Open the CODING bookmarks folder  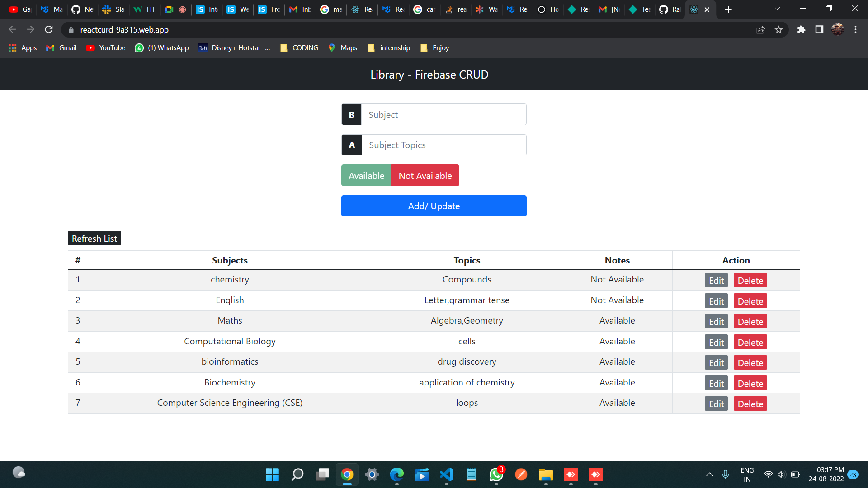[299, 47]
